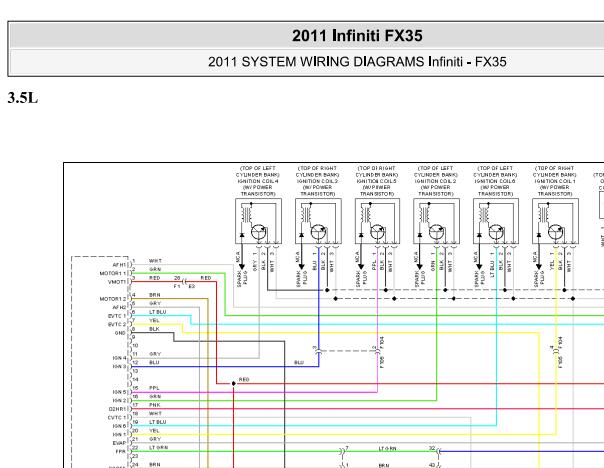The height and width of the screenshot is (468, 604).
Task: Click the "IGN 2" pin label
Action: 119,401
